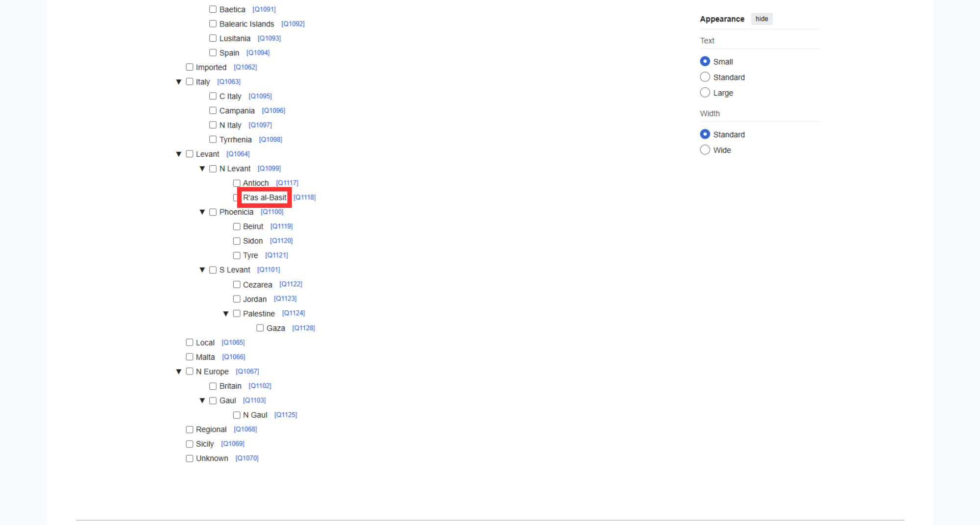Viewport: 980px width, 525px height.
Task: Check the Campania checkbox
Action: click(213, 110)
